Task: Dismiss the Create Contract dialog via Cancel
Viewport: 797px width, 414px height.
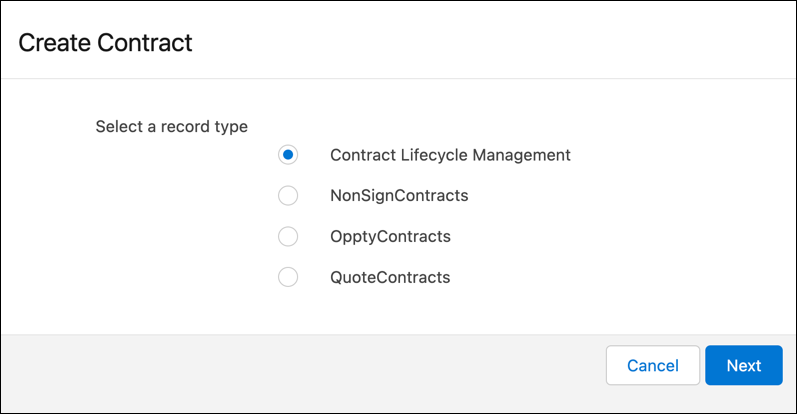Action: coord(652,366)
